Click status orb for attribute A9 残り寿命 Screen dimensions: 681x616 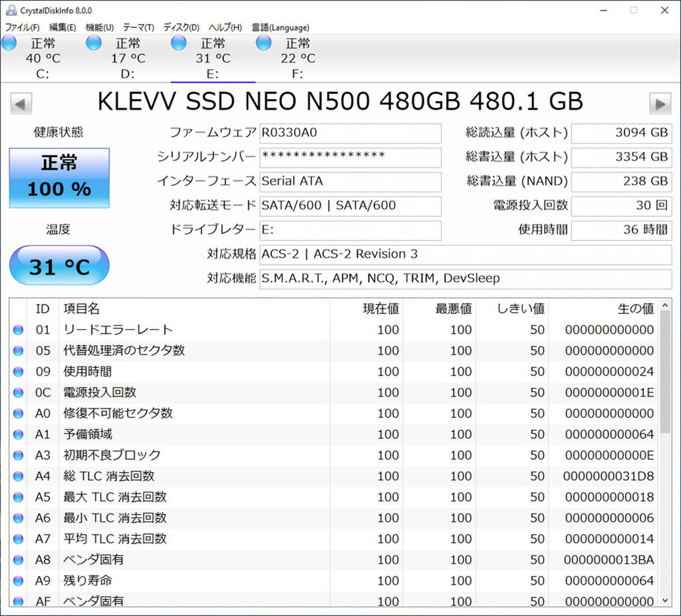coord(18,581)
